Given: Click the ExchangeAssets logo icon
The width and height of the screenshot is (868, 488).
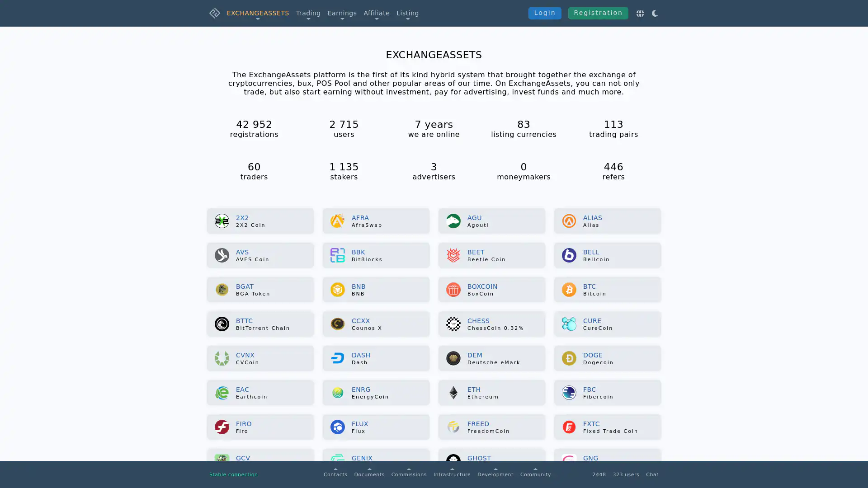Looking at the screenshot, I should click(x=214, y=13).
